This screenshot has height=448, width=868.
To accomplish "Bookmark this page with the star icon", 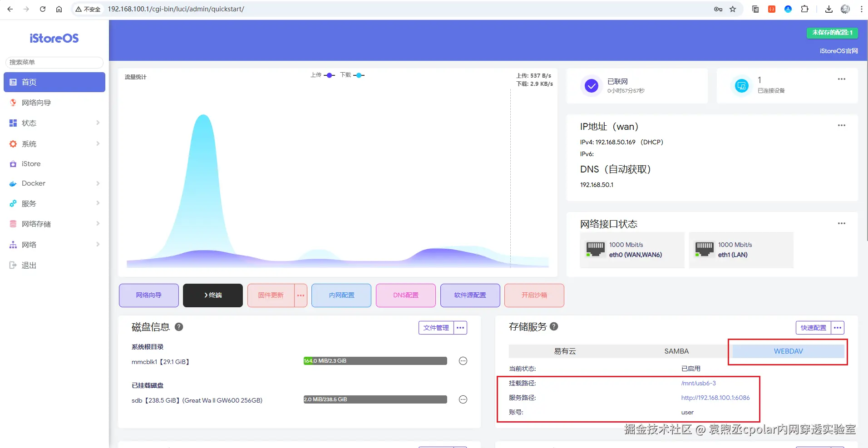I will click(x=733, y=9).
